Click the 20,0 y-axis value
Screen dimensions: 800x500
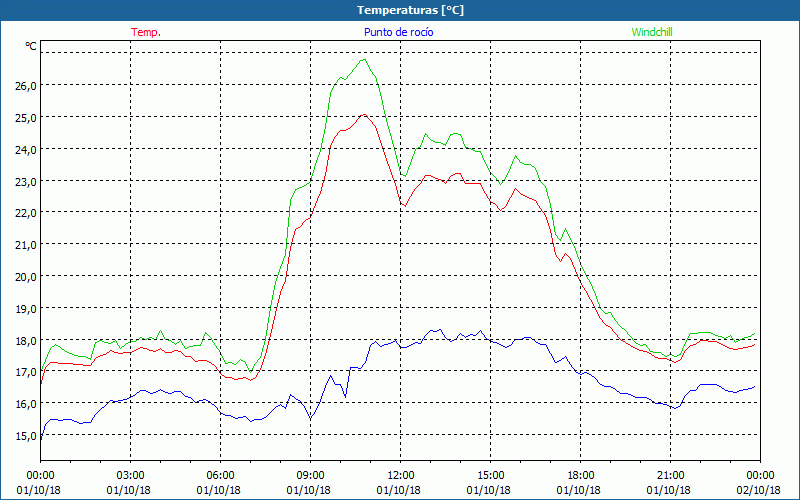(26, 277)
